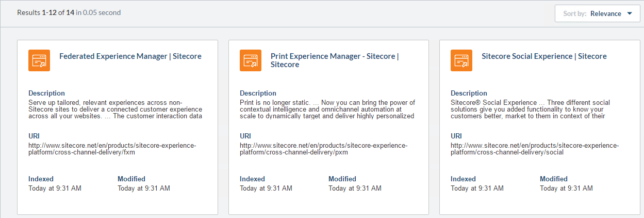
Task: Click the URI ending in cross-channel-delivery/fxm
Action: (x=112, y=149)
